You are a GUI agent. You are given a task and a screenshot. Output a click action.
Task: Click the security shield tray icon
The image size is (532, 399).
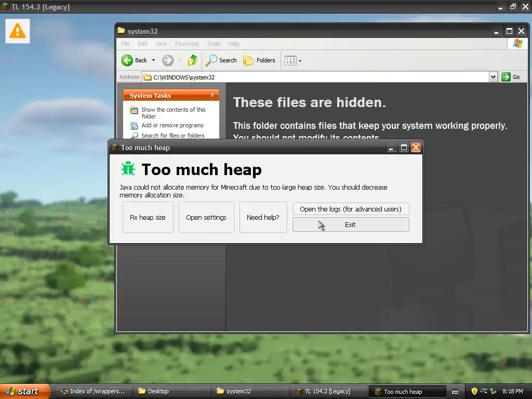pos(474,391)
